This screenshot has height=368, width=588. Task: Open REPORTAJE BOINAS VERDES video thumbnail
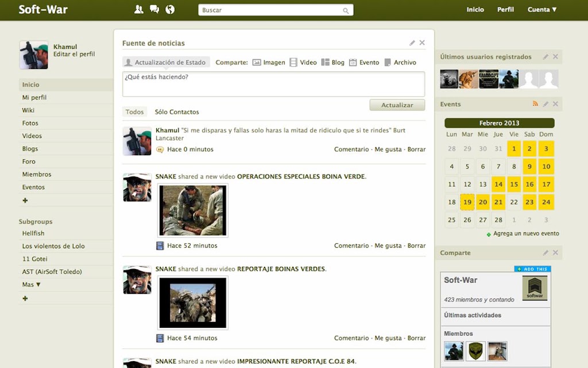[x=193, y=303]
